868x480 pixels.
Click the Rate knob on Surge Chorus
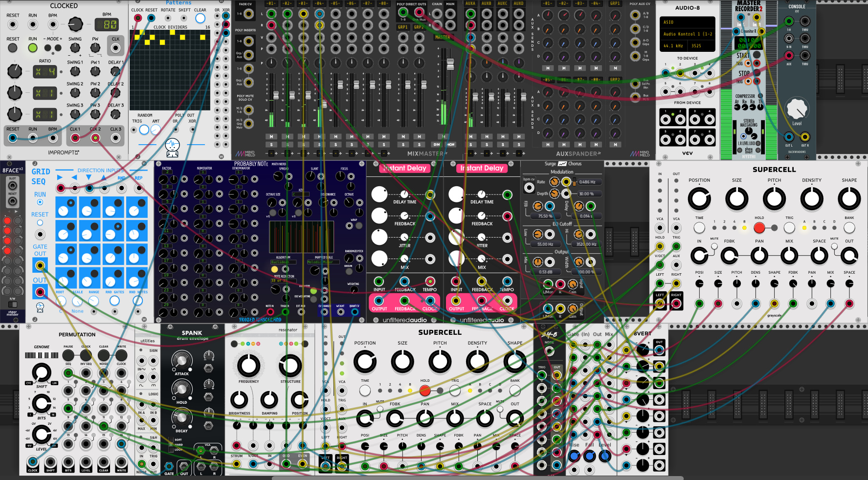[554, 182]
